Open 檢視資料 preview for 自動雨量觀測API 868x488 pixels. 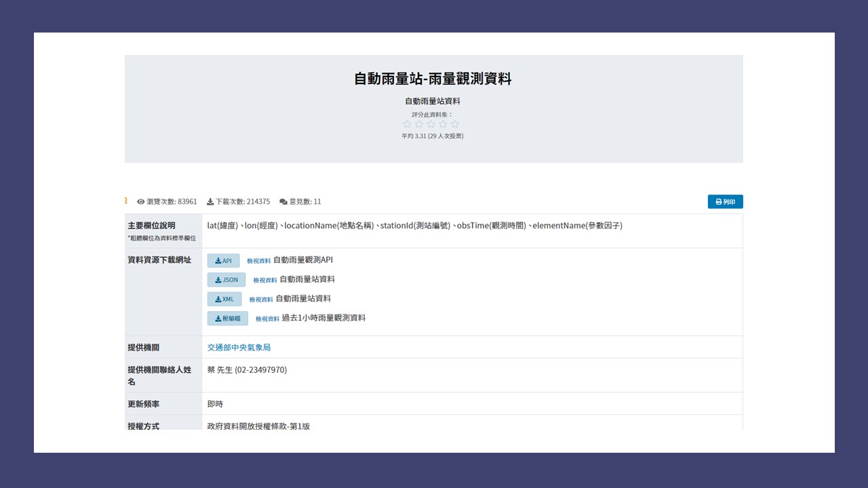click(x=258, y=260)
